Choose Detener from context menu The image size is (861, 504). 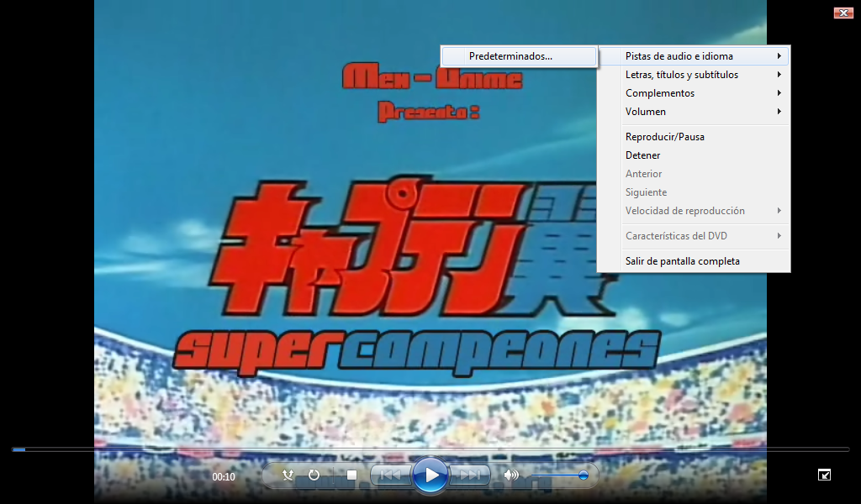pyautogui.click(x=694, y=155)
